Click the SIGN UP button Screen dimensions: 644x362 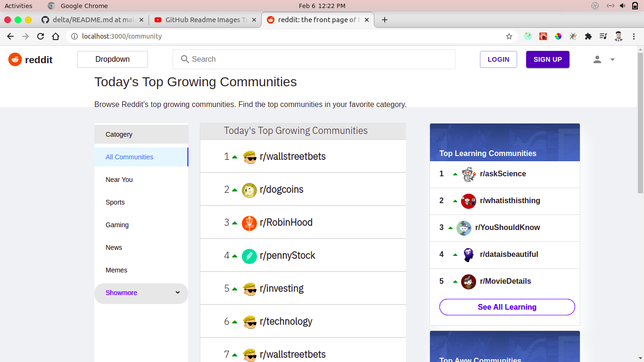pyautogui.click(x=548, y=59)
